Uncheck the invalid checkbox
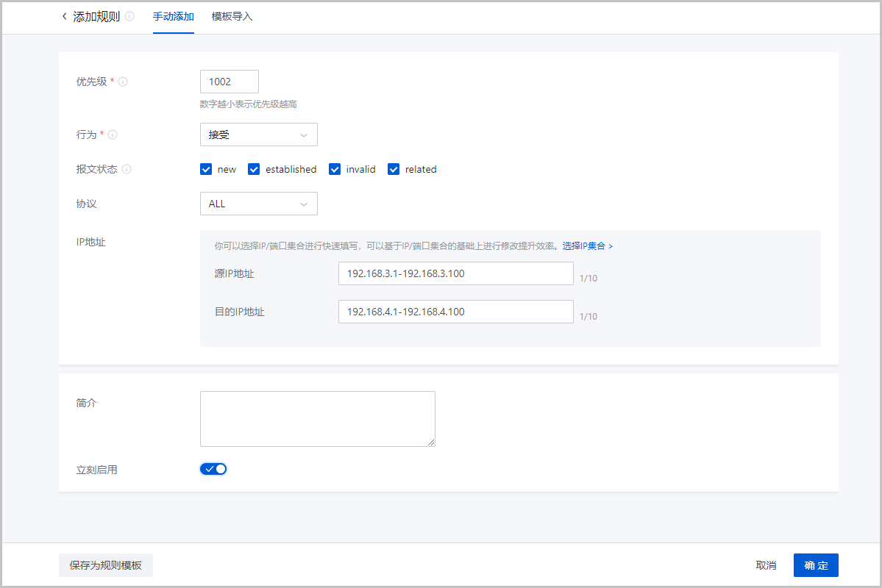882x588 pixels. (335, 169)
